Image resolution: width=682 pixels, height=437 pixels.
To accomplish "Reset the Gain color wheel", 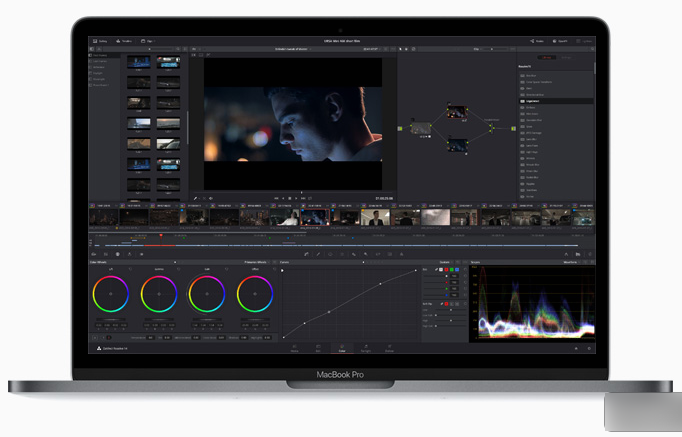I will (x=227, y=269).
